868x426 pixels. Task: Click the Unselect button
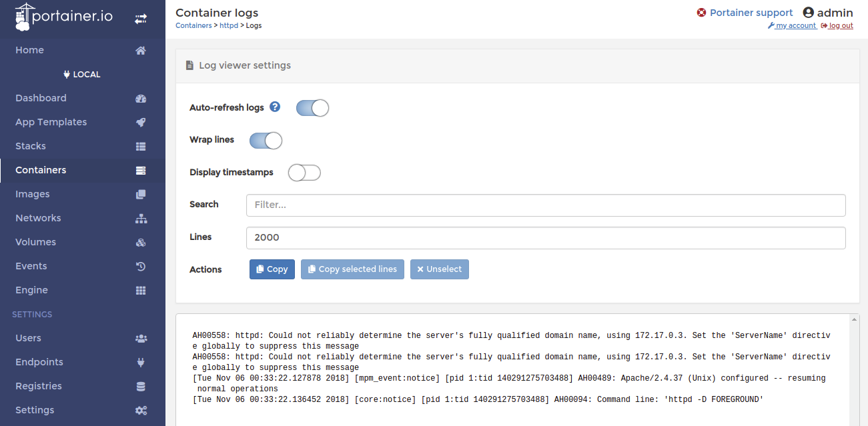439,269
